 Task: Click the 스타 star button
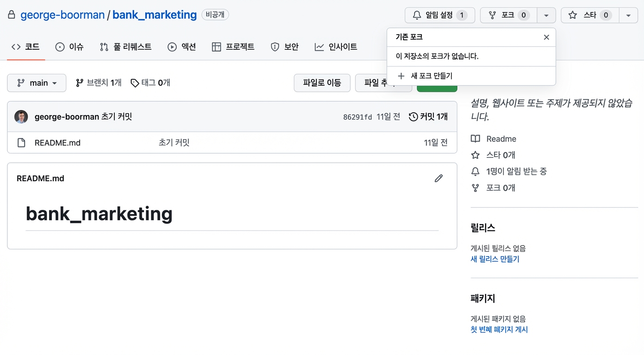coord(590,15)
